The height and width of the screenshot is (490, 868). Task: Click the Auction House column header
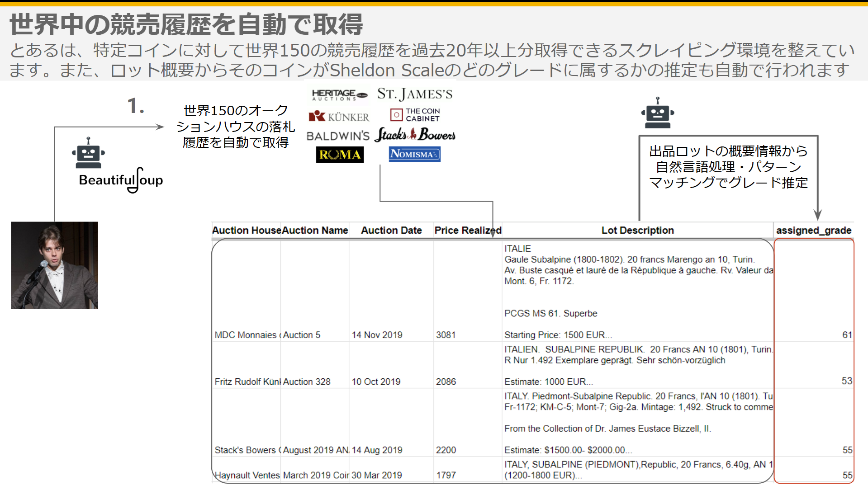(x=247, y=231)
